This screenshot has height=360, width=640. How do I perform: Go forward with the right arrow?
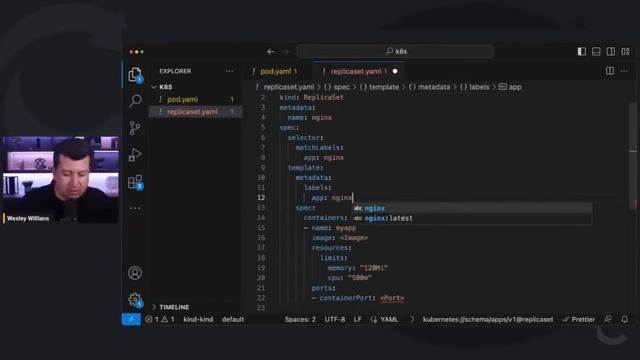point(286,51)
